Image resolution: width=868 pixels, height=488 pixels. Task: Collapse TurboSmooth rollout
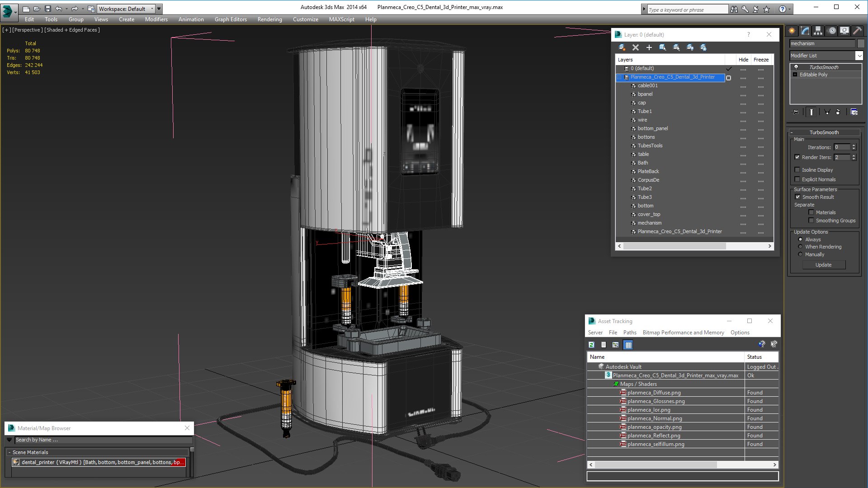click(x=792, y=132)
